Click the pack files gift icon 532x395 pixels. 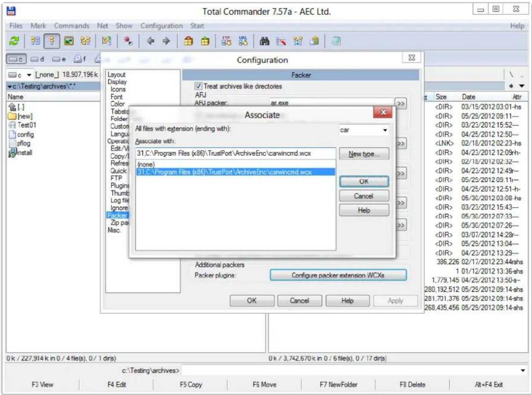click(x=188, y=41)
